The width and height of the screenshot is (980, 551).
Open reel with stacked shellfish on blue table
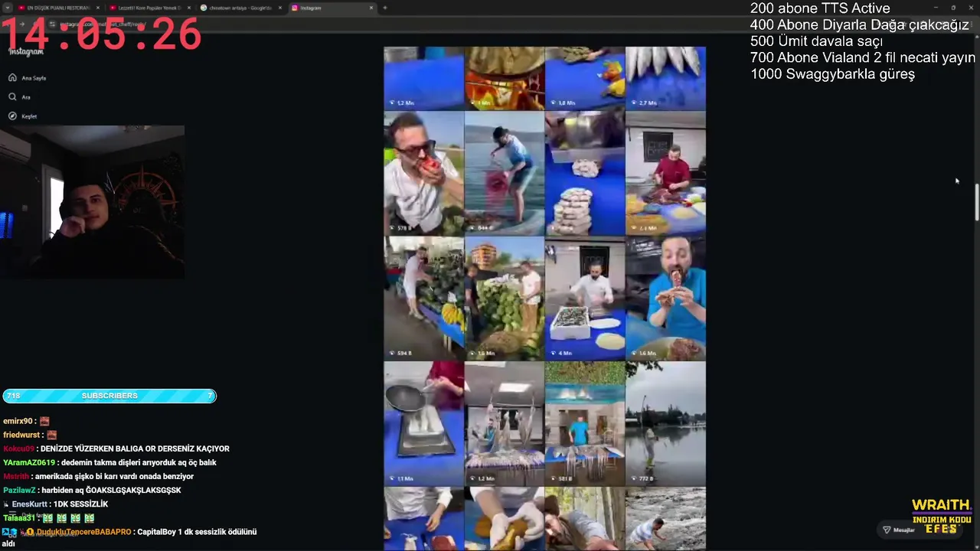(585, 173)
